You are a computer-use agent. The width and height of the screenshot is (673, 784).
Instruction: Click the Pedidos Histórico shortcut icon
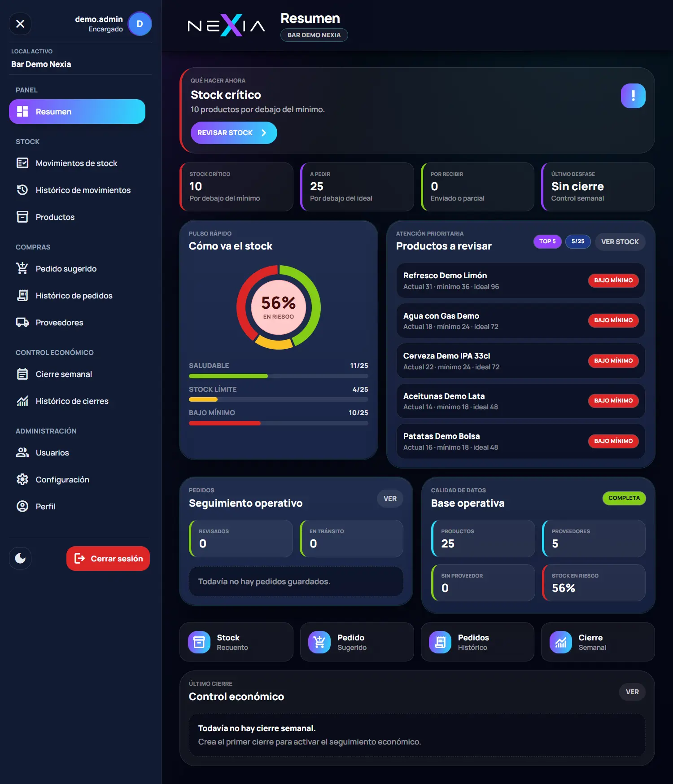(440, 642)
